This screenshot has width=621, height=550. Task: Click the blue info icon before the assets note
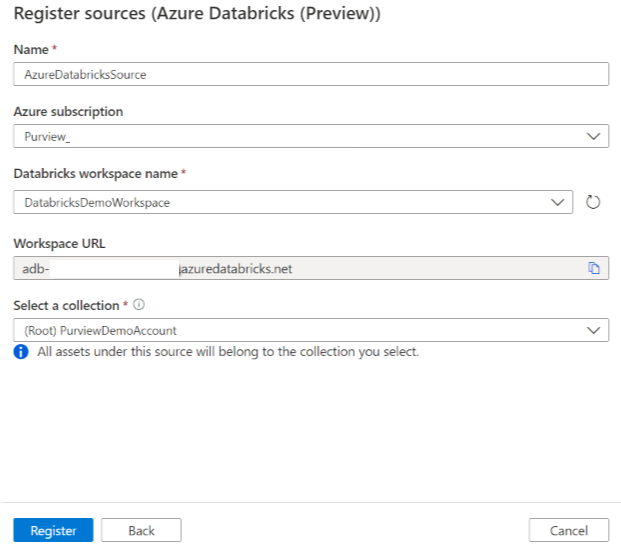tap(21, 352)
